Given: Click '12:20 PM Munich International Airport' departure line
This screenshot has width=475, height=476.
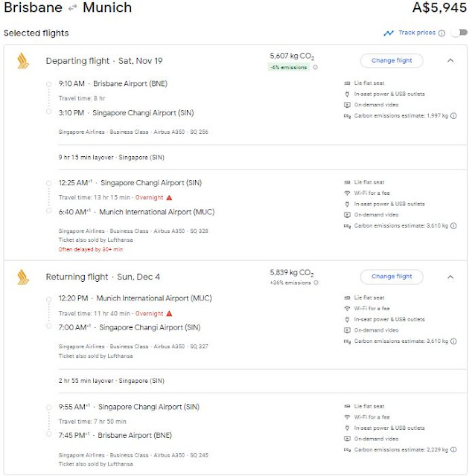Looking at the screenshot, I should [x=136, y=298].
